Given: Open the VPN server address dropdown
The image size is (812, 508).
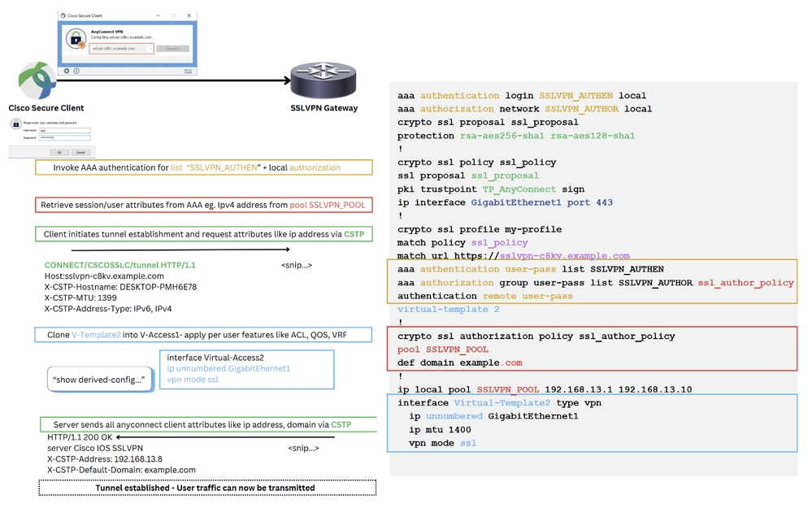Looking at the screenshot, I should [122, 49].
